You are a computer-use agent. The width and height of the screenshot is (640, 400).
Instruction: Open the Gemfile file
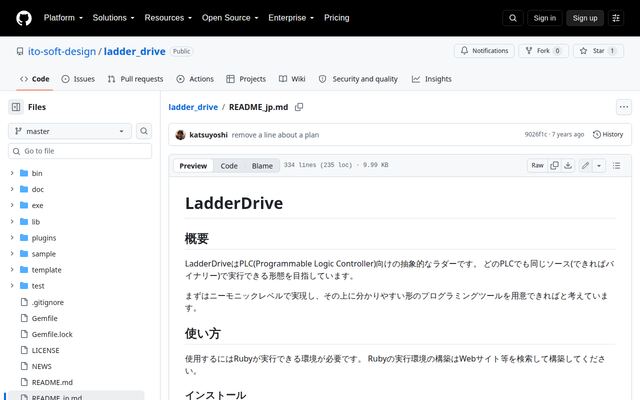point(44,318)
